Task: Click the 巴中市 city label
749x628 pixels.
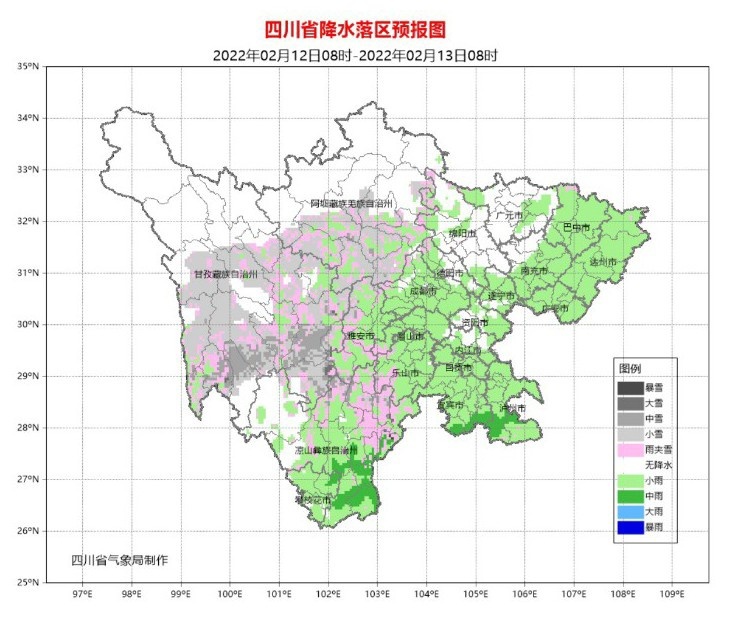Action: coord(576,227)
